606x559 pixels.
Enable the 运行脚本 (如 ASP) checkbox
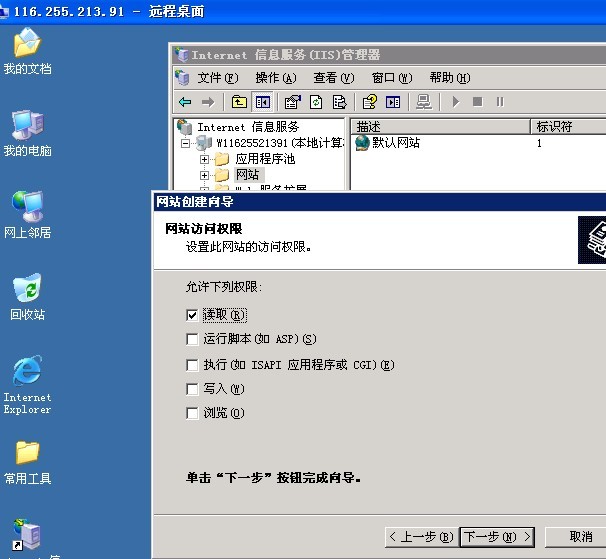(193, 340)
